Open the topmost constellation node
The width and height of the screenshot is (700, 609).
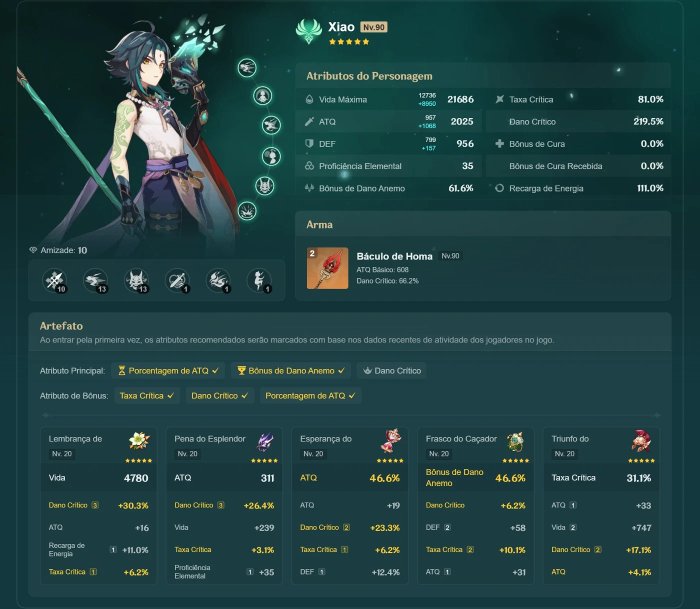coord(246,67)
